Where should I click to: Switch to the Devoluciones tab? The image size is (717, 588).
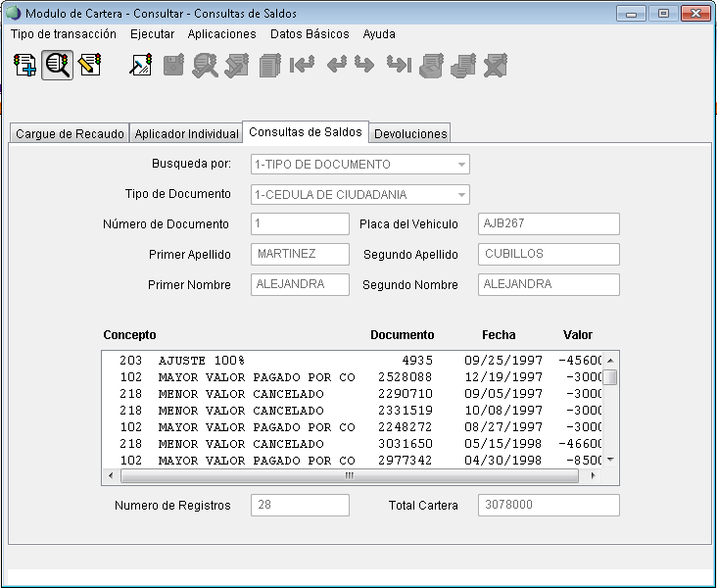pyautogui.click(x=410, y=133)
